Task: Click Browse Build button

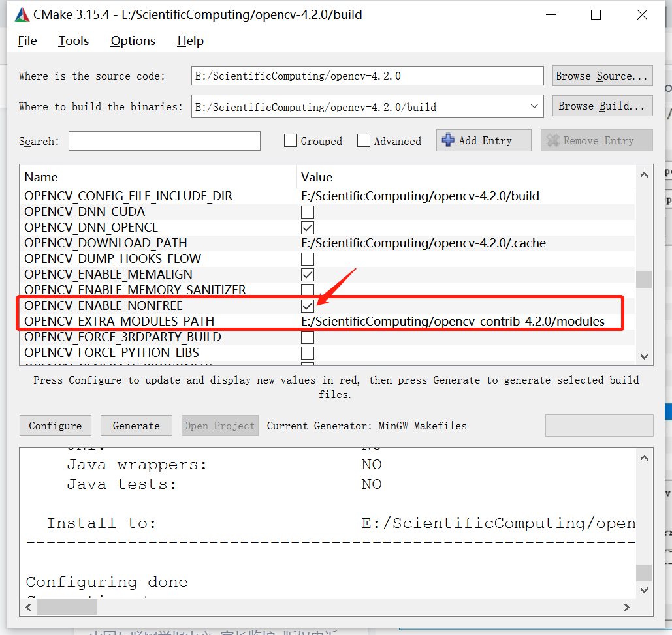Action: tap(602, 106)
